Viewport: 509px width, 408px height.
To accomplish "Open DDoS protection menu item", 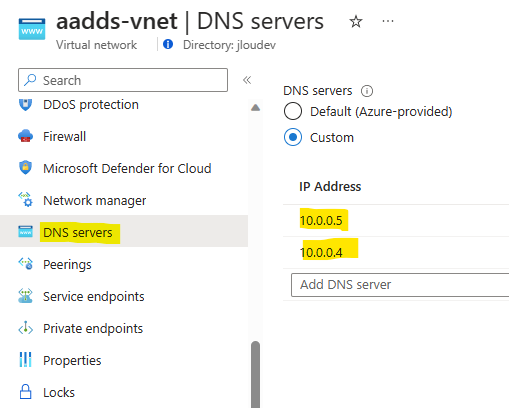I will [124, 105].
